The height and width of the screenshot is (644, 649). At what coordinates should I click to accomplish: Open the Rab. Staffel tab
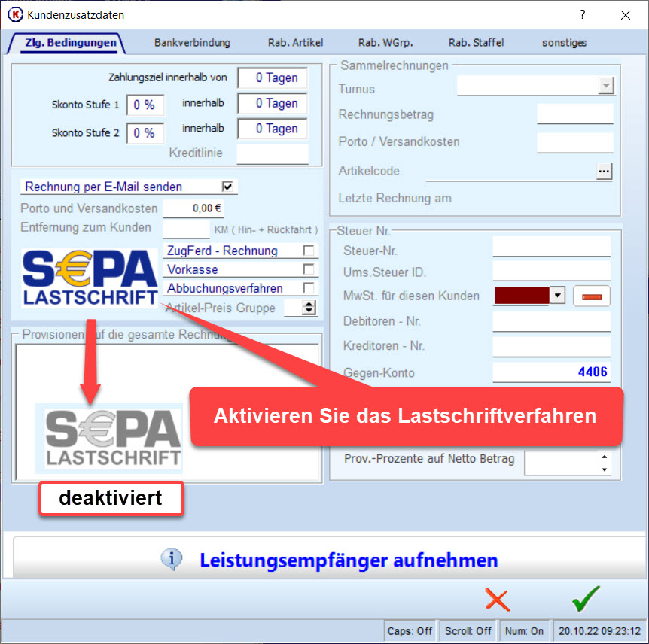pos(476,43)
